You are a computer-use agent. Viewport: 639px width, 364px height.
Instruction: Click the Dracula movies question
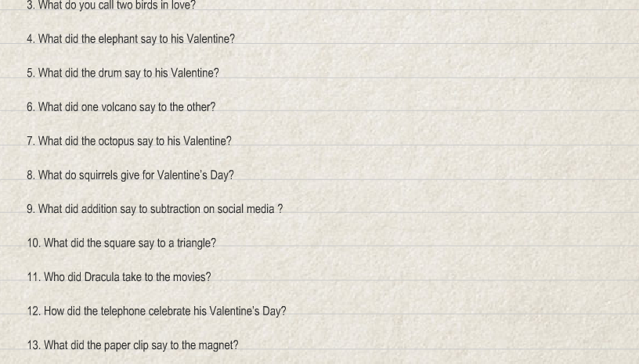tap(119, 277)
